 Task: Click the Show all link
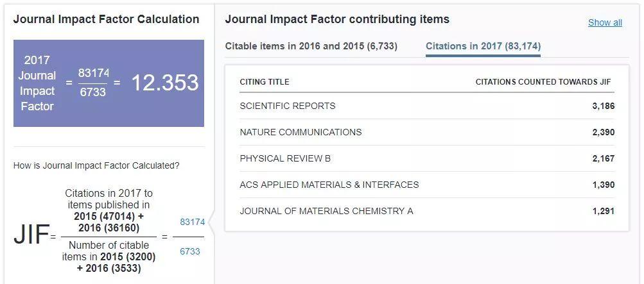(605, 22)
